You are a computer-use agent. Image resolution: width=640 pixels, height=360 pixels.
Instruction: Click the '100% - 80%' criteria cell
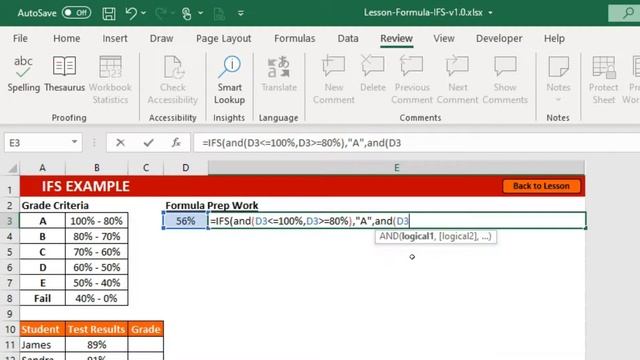[x=97, y=221]
